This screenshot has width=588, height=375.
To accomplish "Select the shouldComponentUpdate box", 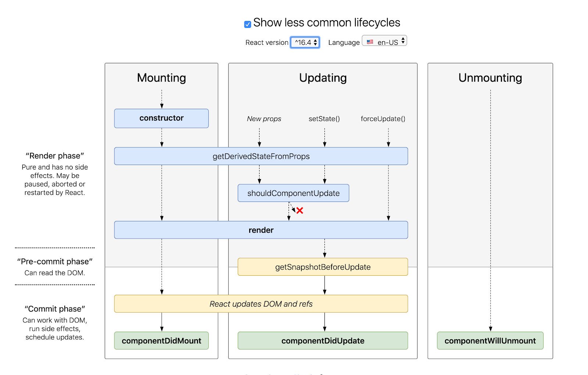I will pyautogui.click(x=293, y=193).
